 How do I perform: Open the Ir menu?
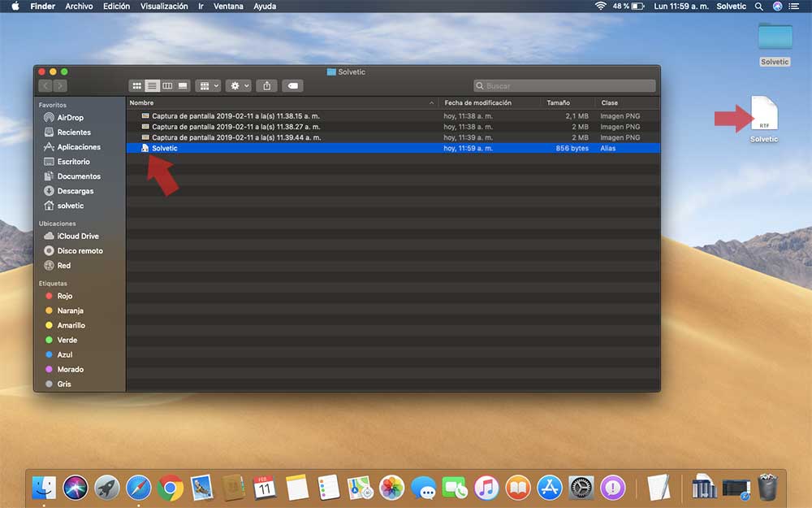pos(201,7)
